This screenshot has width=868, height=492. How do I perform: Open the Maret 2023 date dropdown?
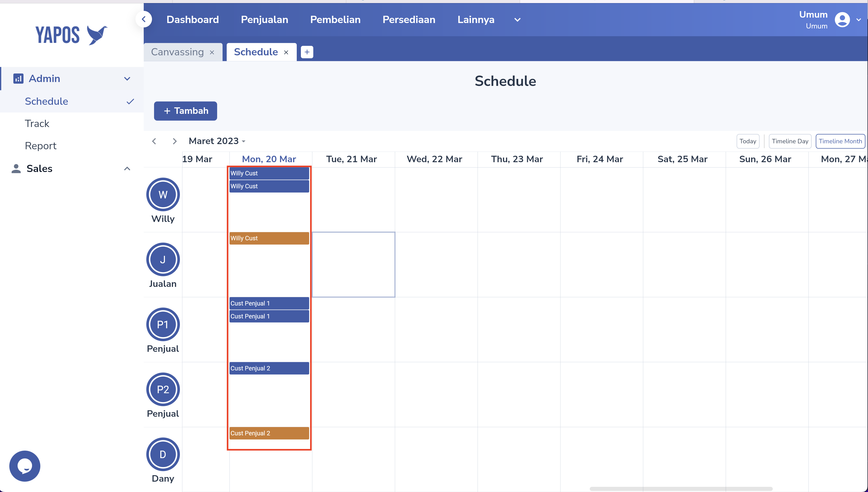(x=217, y=141)
